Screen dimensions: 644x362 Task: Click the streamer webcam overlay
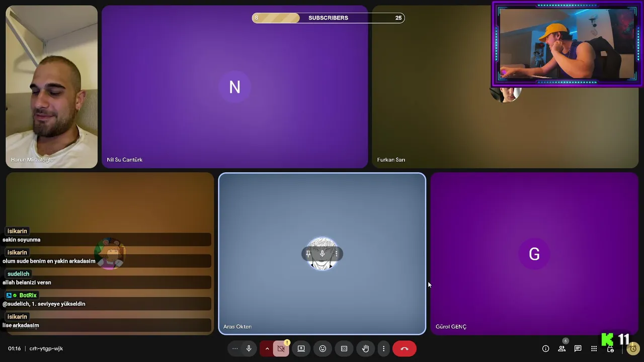567,45
